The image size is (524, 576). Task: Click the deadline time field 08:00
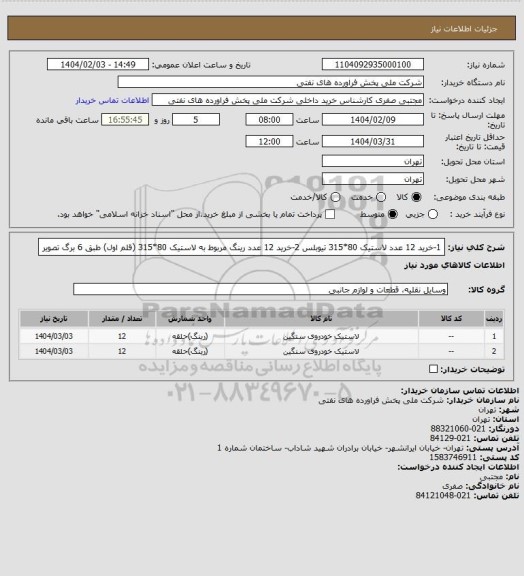point(269,120)
